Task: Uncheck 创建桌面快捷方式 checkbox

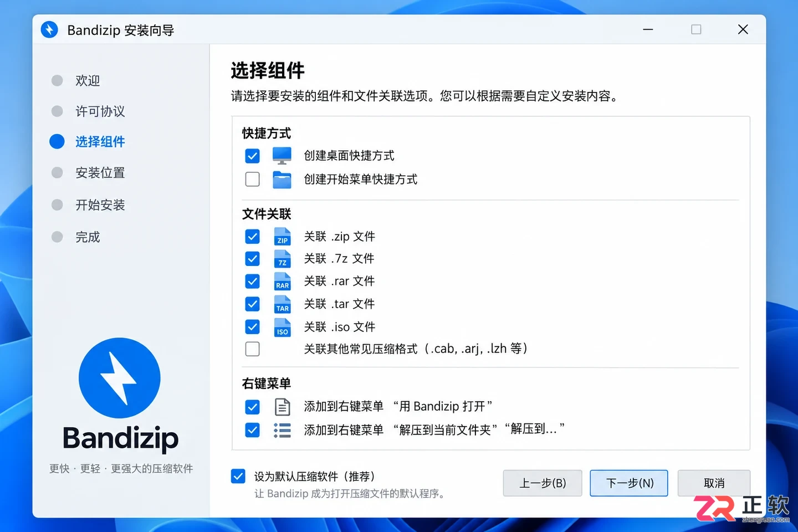Action: point(252,156)
